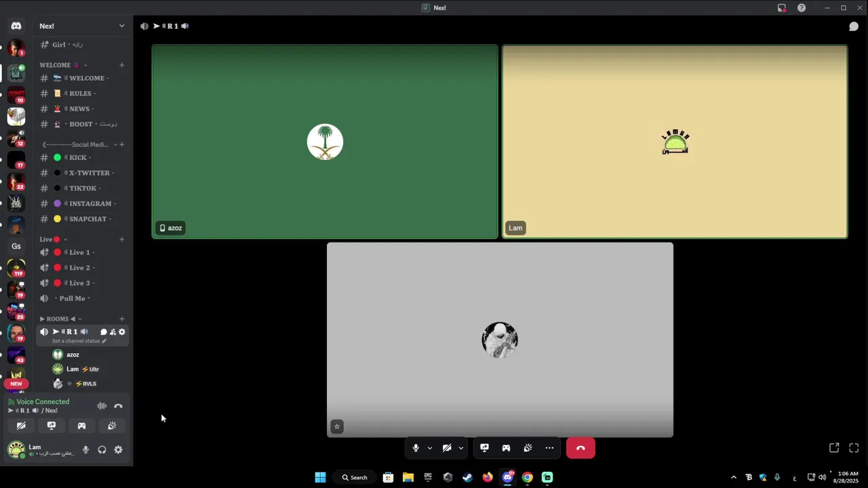Toggle microphone mute in call controls
The height and width of the screenshot is (488, 868).
click(x=416, y=448)
